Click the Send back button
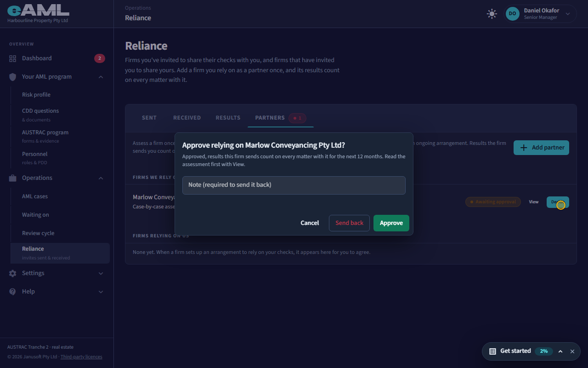 [x=349, y=223]
